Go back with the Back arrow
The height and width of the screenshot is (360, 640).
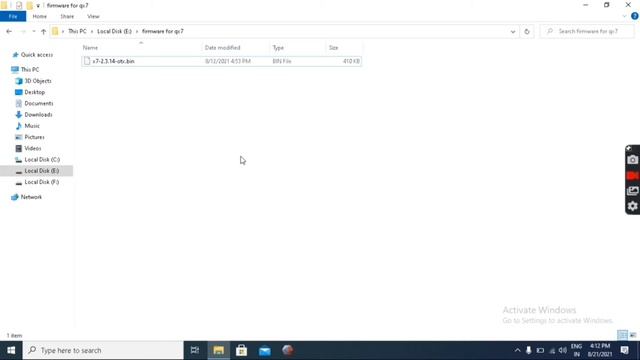tap(9, 31)
